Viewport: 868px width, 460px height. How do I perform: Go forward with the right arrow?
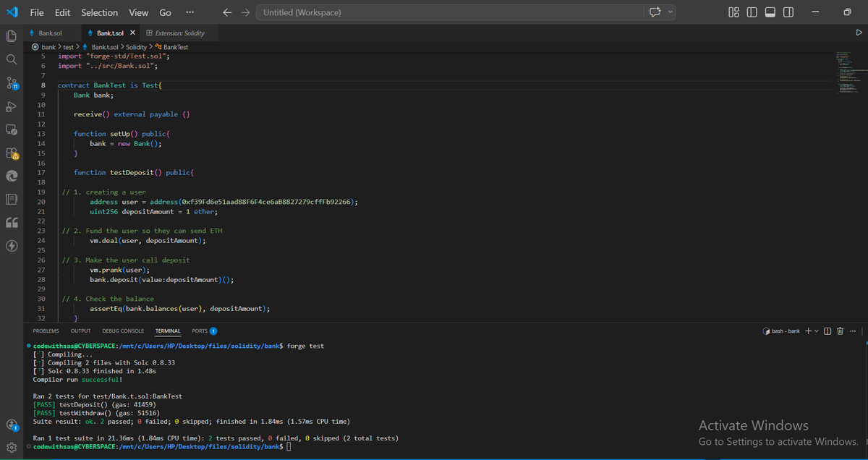pos(244,12)
